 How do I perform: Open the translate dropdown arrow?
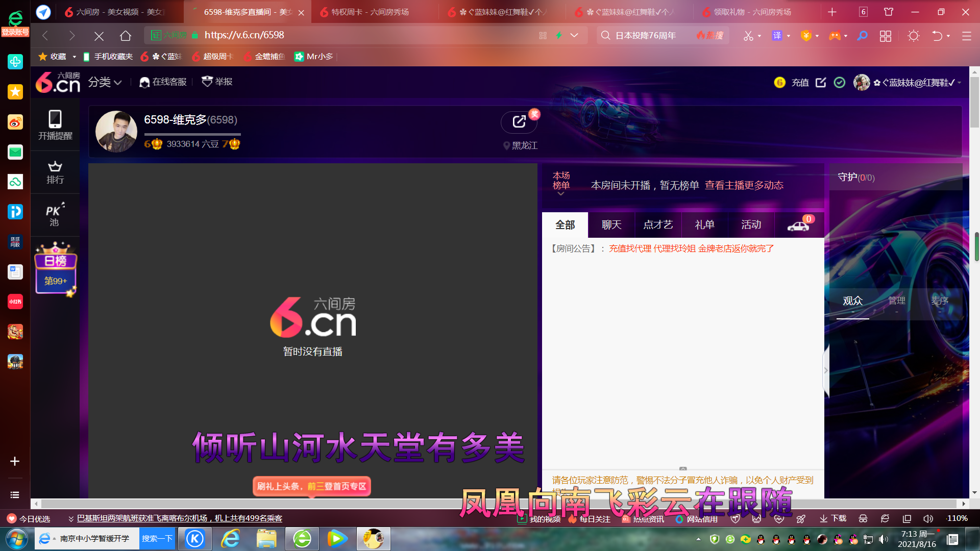pyautogui.click(x=789, y=36)
